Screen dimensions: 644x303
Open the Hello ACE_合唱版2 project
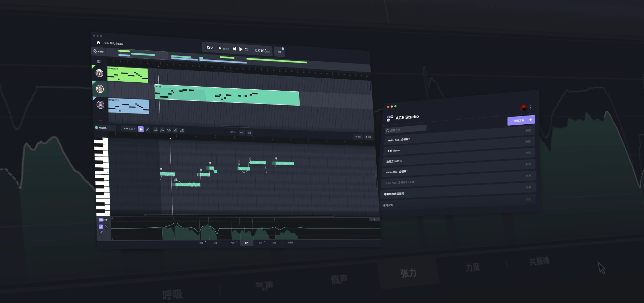point(399,140)
